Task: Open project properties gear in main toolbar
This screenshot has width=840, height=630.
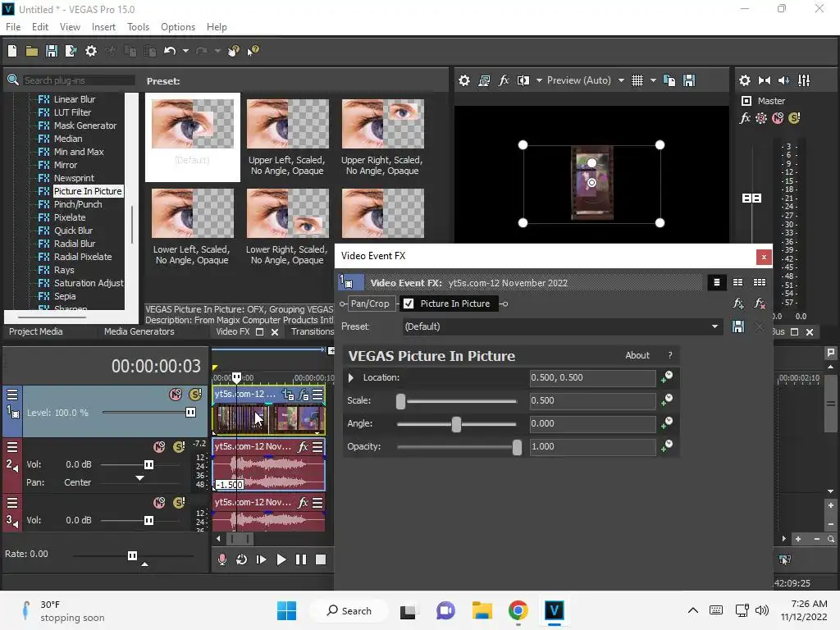Action: pyautogui.click(x=91, y=51)
